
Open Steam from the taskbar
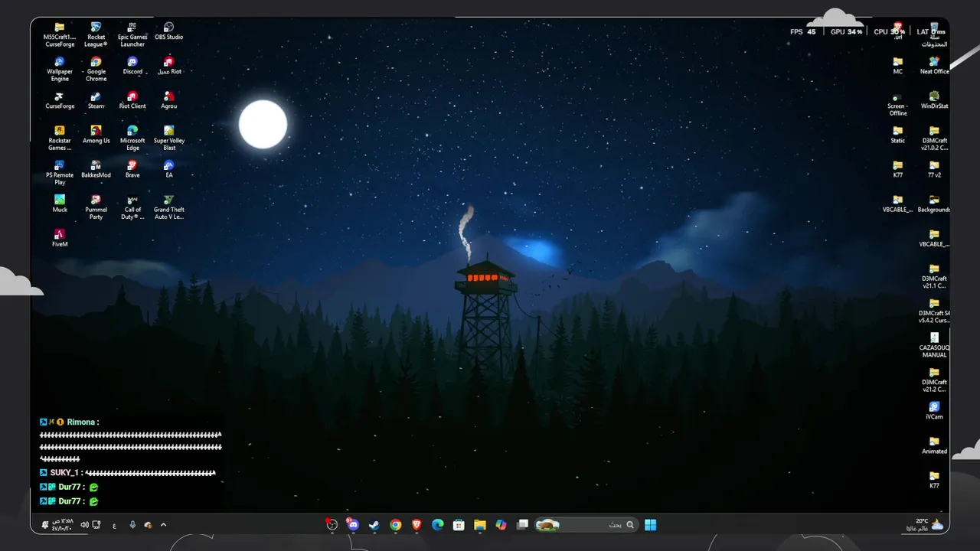374,525
